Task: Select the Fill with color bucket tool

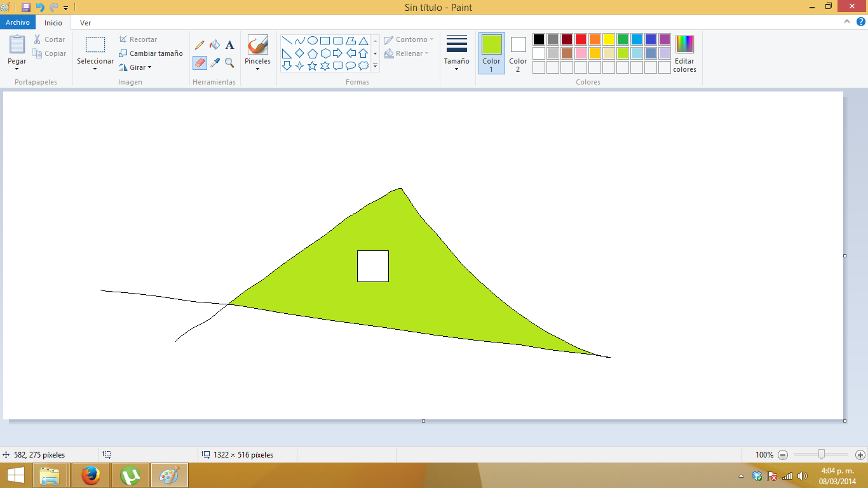Action: point(215,45)
